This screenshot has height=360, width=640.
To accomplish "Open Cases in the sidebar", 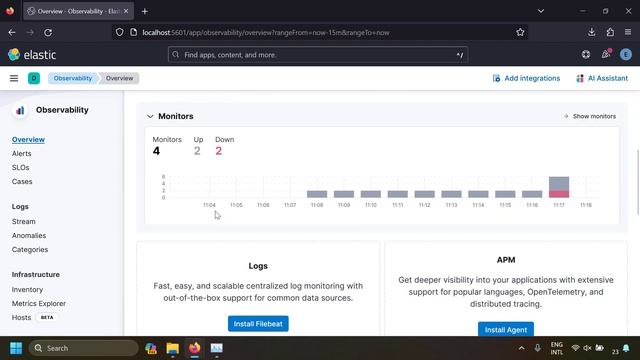I will tap(22, 181).
